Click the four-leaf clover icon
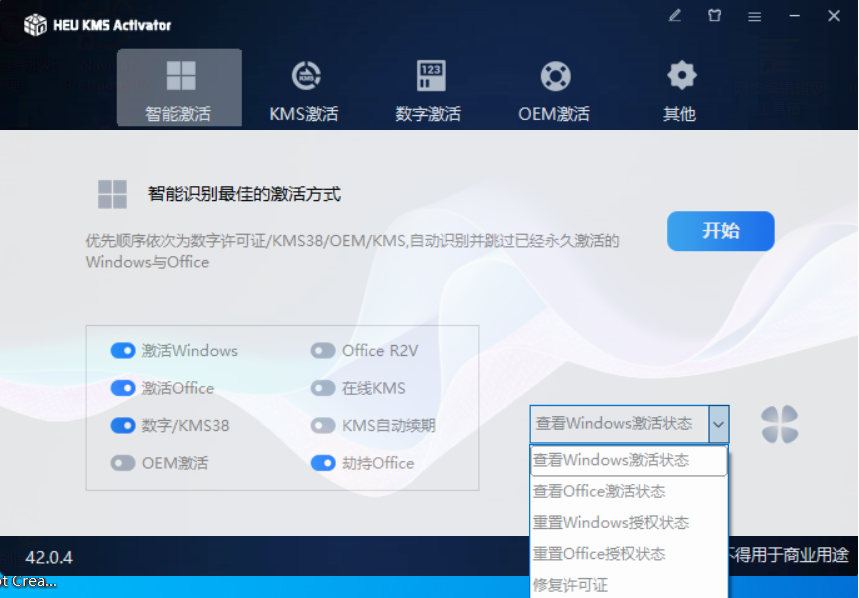Screen dimensions: 859x598 [x=779, y=424]
